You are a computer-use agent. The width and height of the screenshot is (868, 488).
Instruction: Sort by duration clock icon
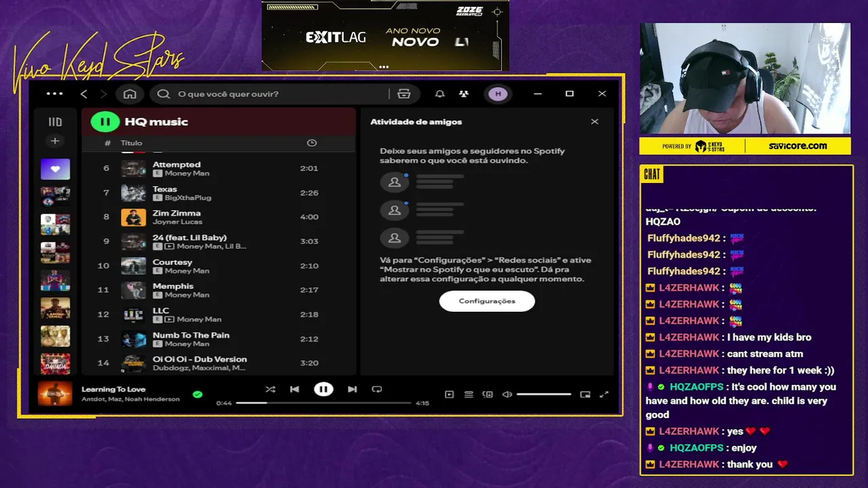(312, 143)
